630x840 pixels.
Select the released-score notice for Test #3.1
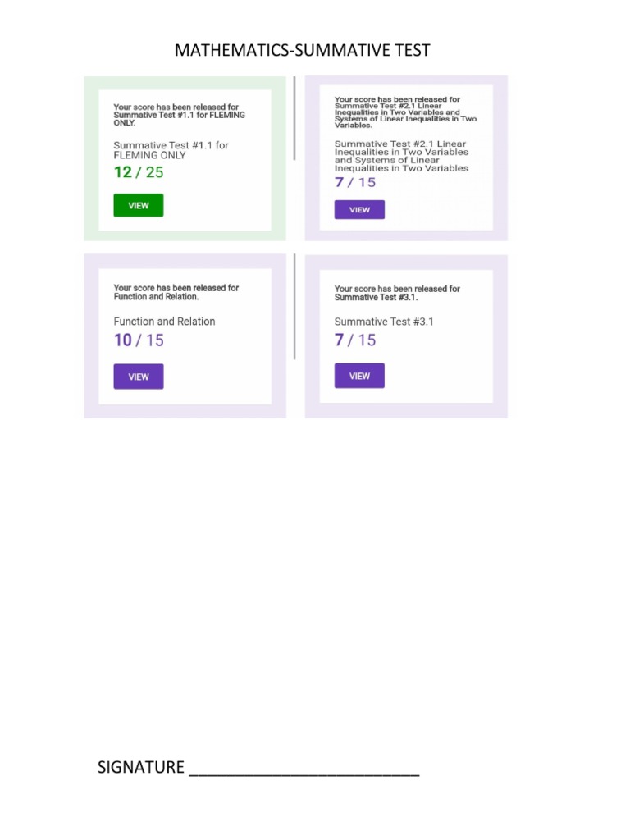coord(397,293)
